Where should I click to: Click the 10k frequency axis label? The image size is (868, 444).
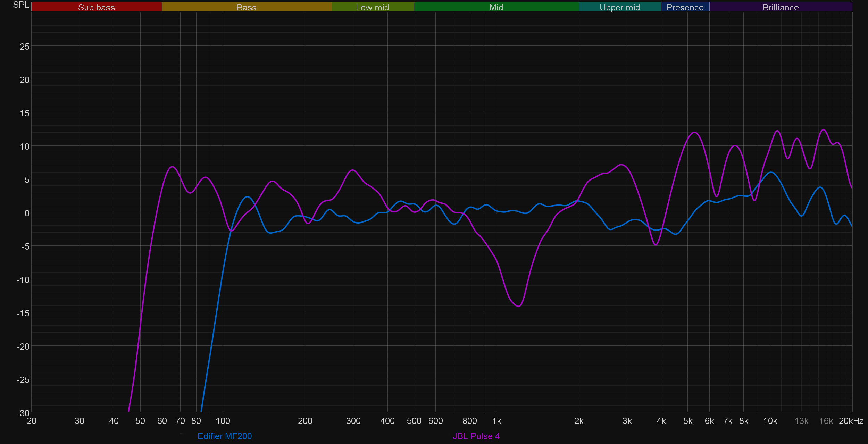pyautogui.click(x=770, y=421)
